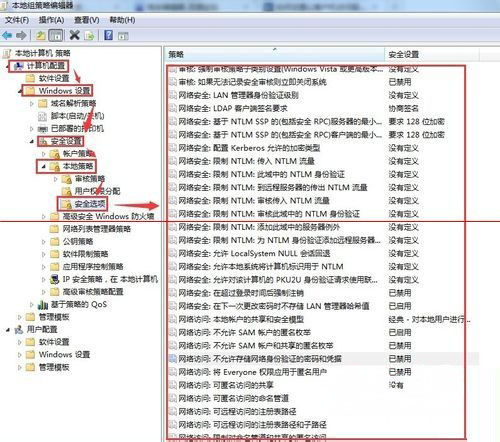Sort by the 策略 column header
500x442 pixels.
click(x=274, y=54)
